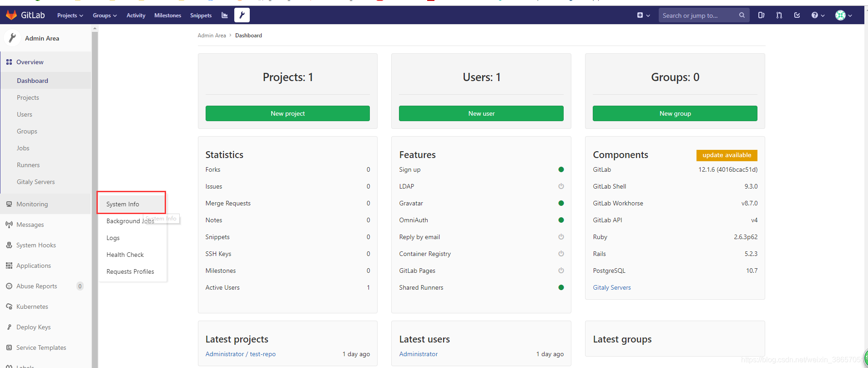868x368 pixels.
Task: Open the user avatar menu
Action: click(x=843, y=15)
